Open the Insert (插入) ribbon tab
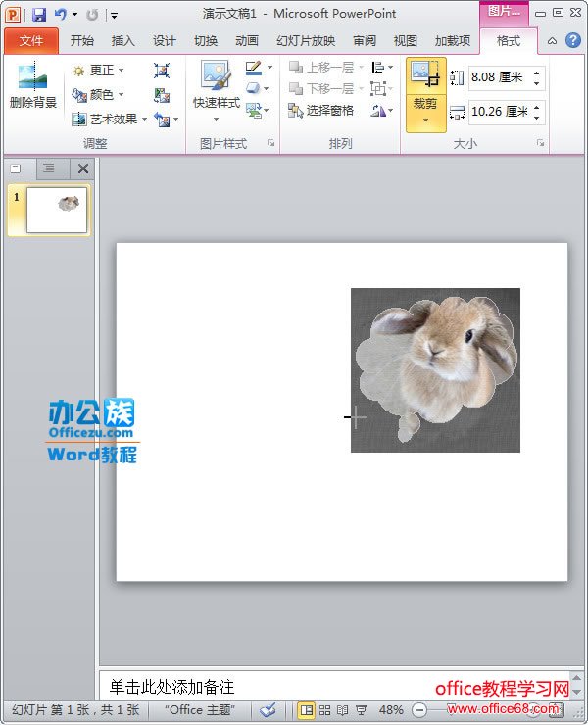Viewport: 588px width, 725px height. click(123, 41)
